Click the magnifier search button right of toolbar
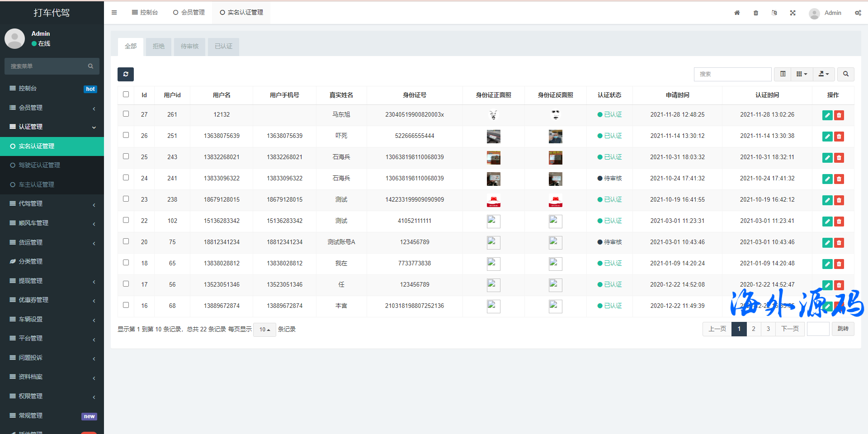The height and width of the screenshot is (434, 868). [845, 74]
